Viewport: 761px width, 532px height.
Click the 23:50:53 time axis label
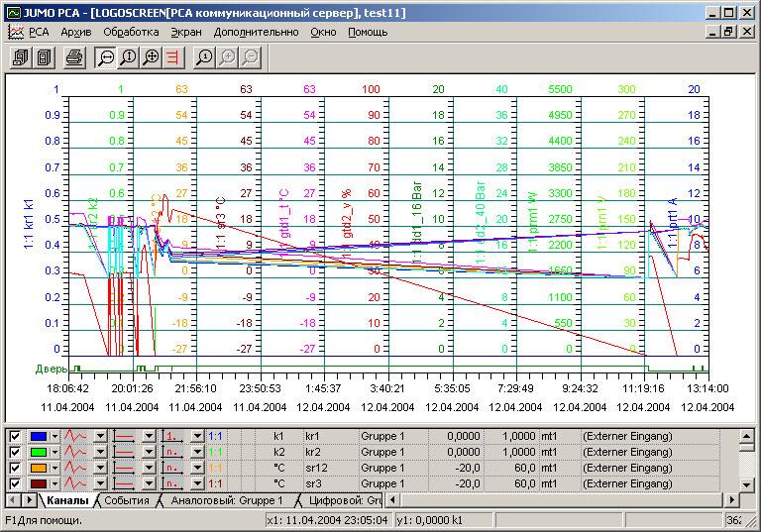(x=260, y=388)
